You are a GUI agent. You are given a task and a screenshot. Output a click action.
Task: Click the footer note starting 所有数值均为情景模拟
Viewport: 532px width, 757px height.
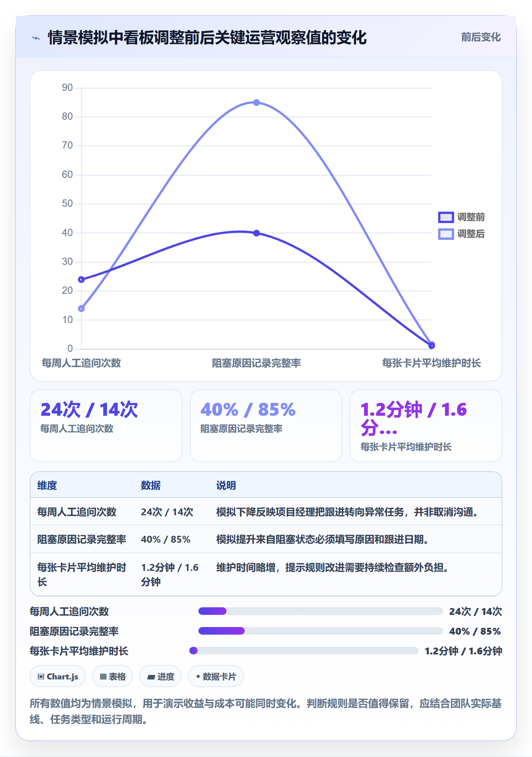[x=266, y=711]
